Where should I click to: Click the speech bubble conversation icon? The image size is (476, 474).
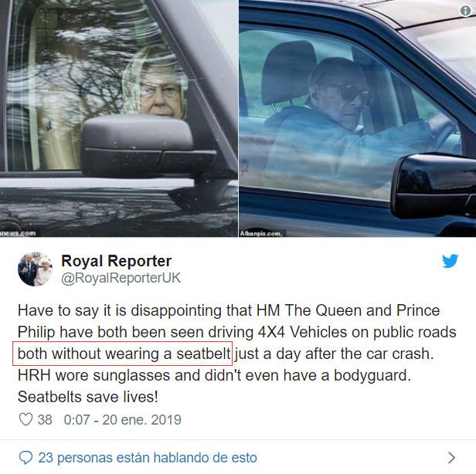pyautogui.click(x=25, y=457)
